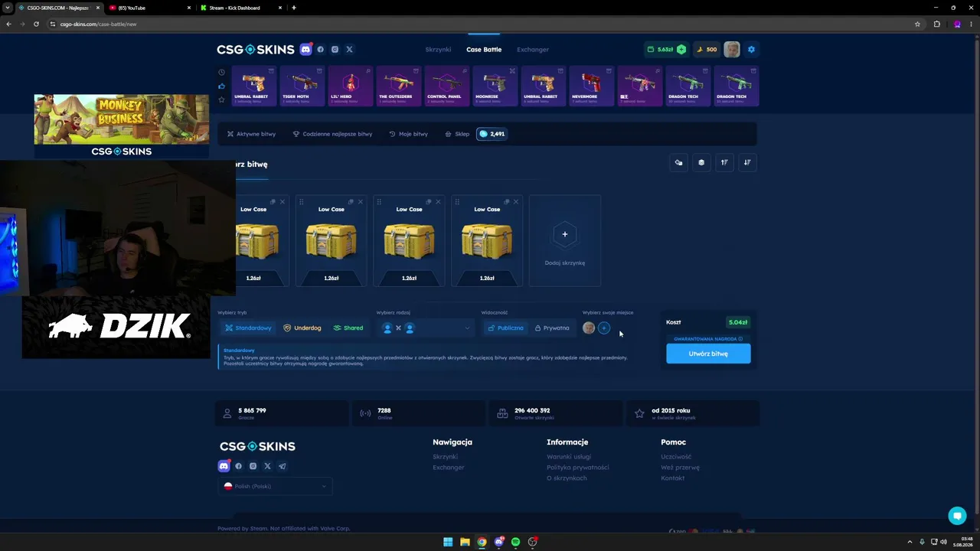The width and height of the screenshot is (980, 551).
Task: Open footer link Weź przerwę
Action: pos(680,468)
